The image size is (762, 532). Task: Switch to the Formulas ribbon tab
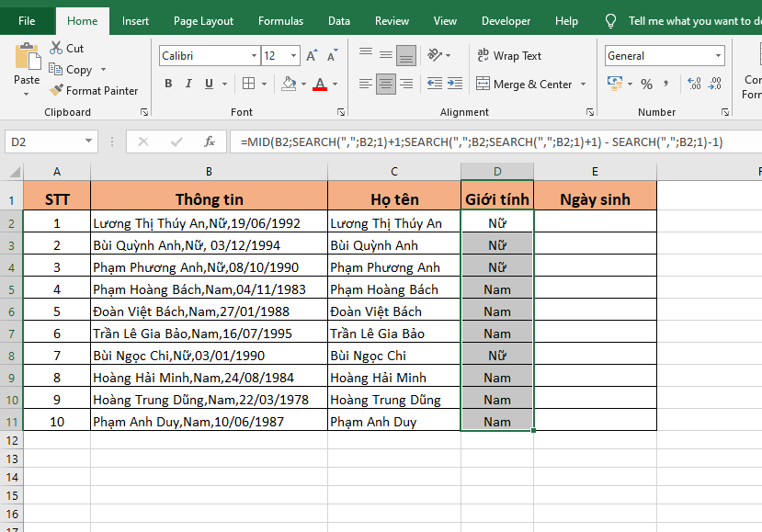pos(280,21)
